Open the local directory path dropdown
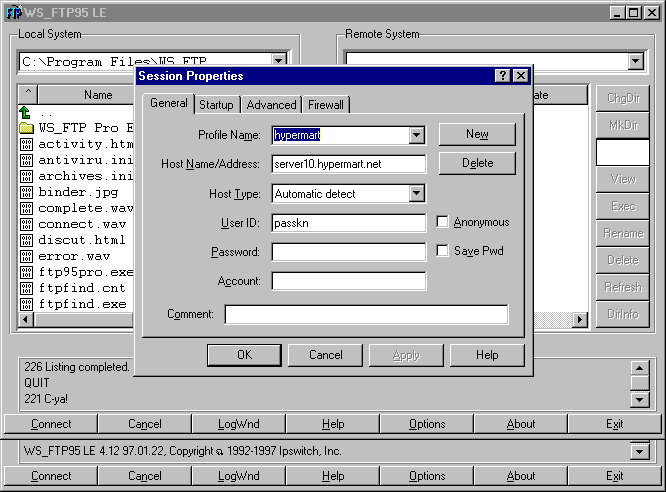 click(x=279, y=59)
